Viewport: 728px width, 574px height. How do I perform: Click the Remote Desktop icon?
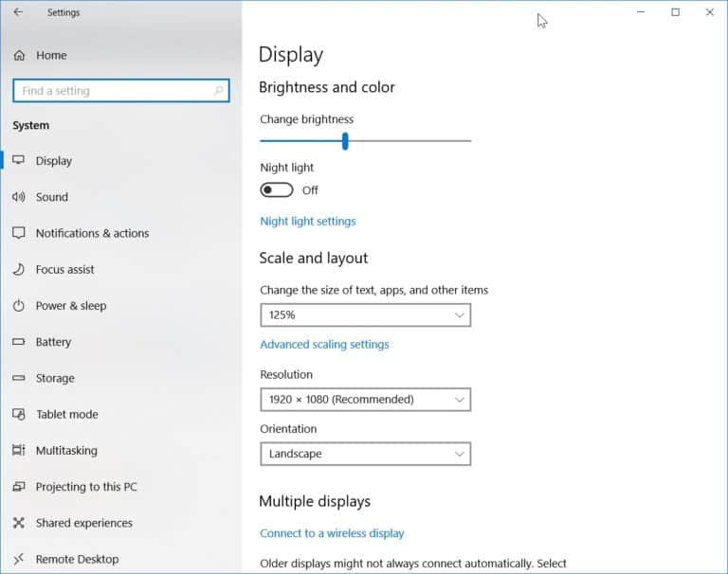[x=19, y=559]
